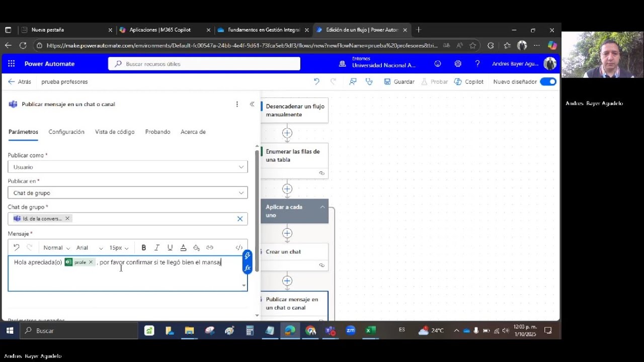Open the Power Automate app launcher grid
The width and height of the screenshot is (644, 362).
point(12,64)
